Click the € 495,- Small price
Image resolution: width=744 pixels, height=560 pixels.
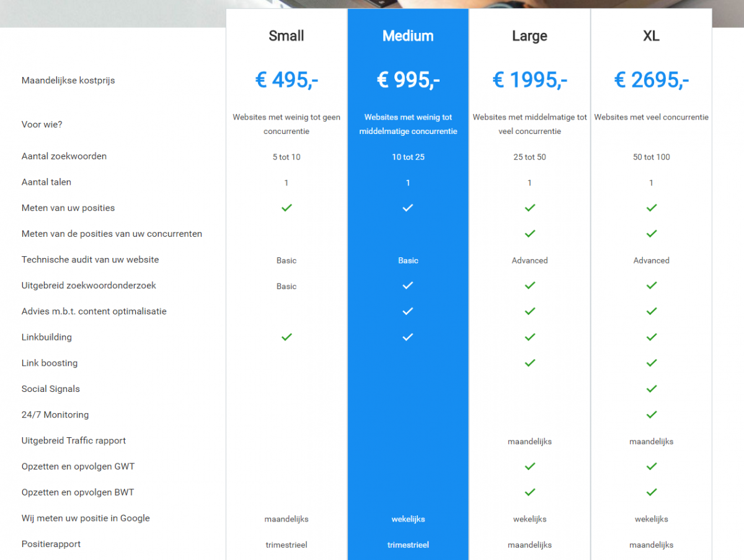(x=286, y=80)
